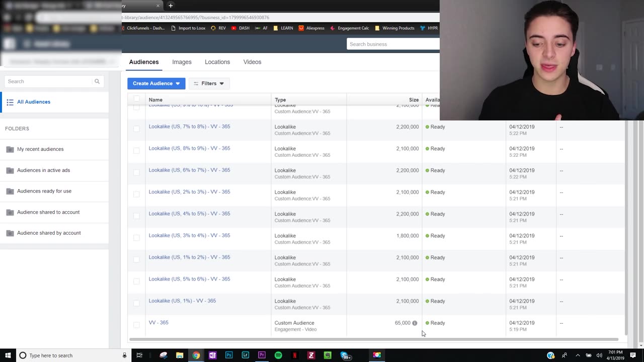Image resolution: width=644 pixels, height=362 pixels.
Task: Open File Explorer from taskbar
Action: 180,355
